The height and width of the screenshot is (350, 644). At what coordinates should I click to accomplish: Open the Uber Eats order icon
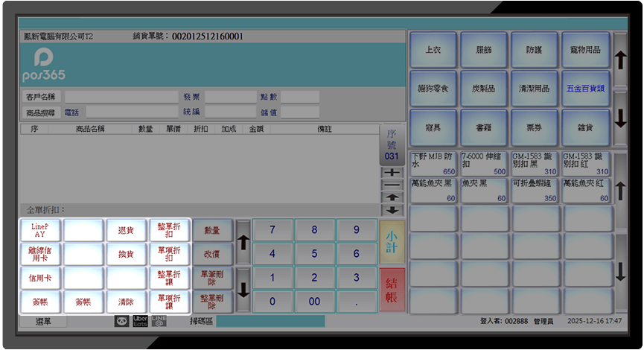tap(140, 321)
